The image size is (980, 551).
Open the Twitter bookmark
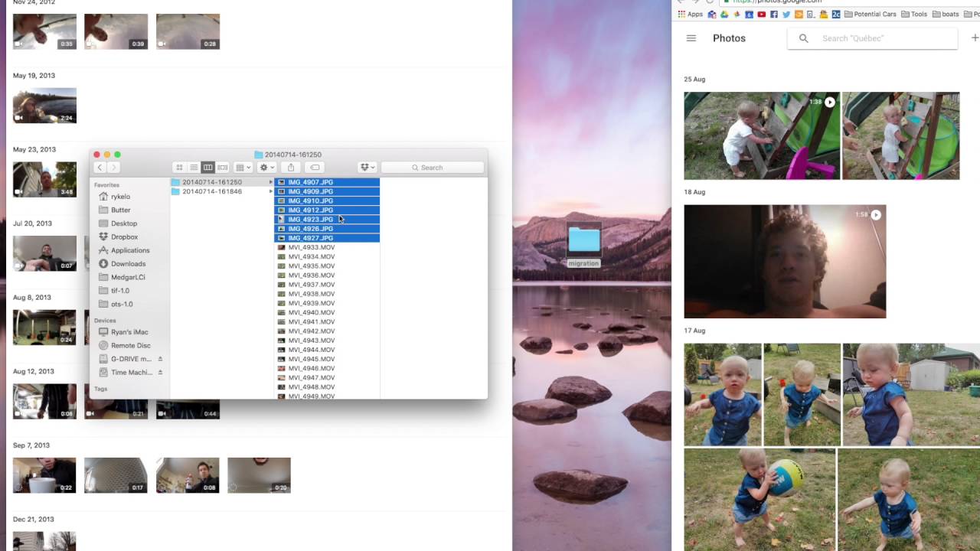click(786, 14)
